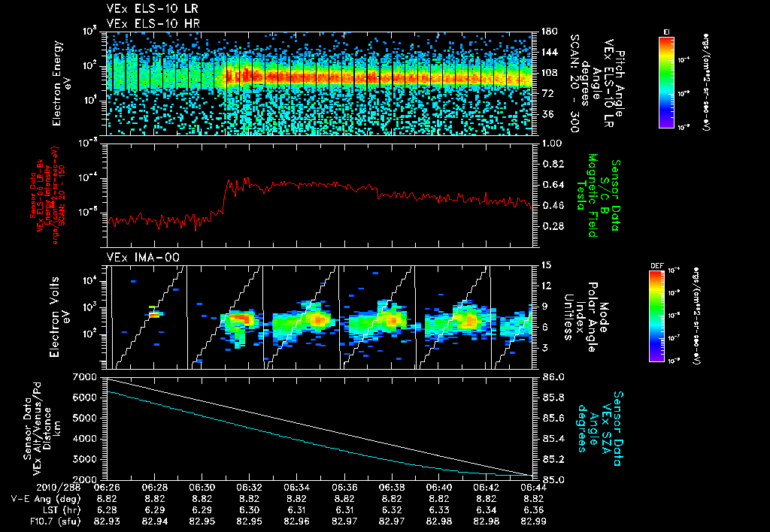Image resolution: width=770 pixels, height=532 pixels.
Task: Click pitch angle tick '108'
Action: (x=550, y=73)
